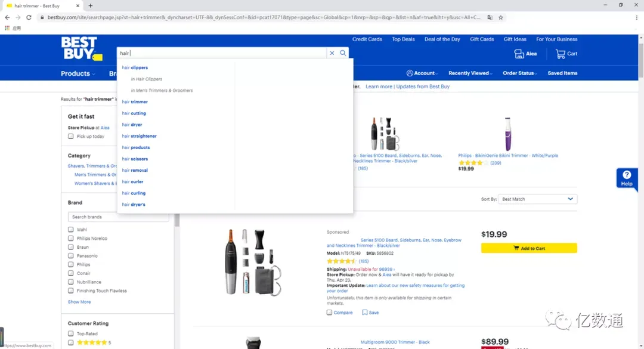Click the magnifier search icon

[343, 53]
